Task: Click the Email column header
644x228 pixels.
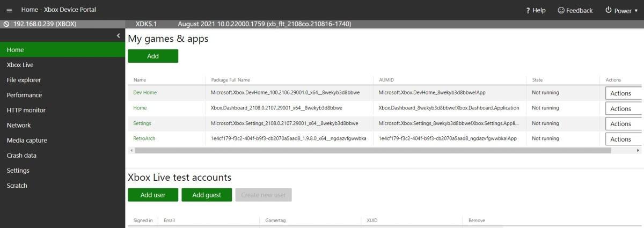Action: (169, 220)
